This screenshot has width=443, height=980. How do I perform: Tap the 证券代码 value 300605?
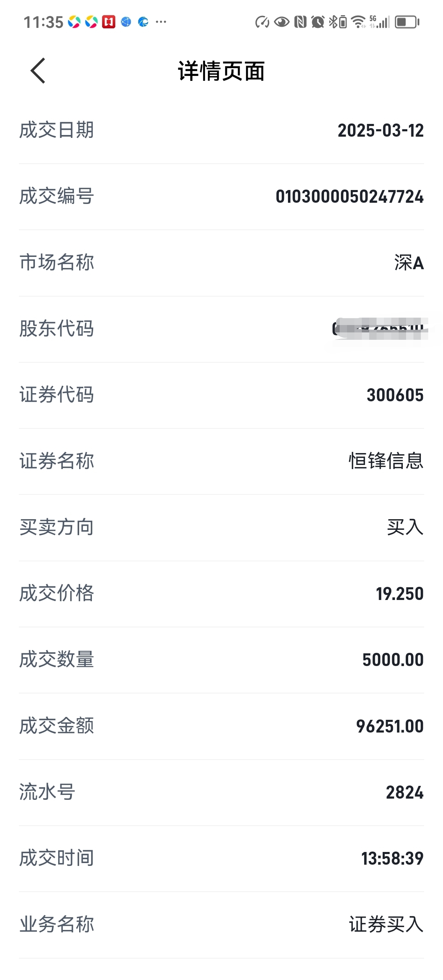(x=395, y=395)
